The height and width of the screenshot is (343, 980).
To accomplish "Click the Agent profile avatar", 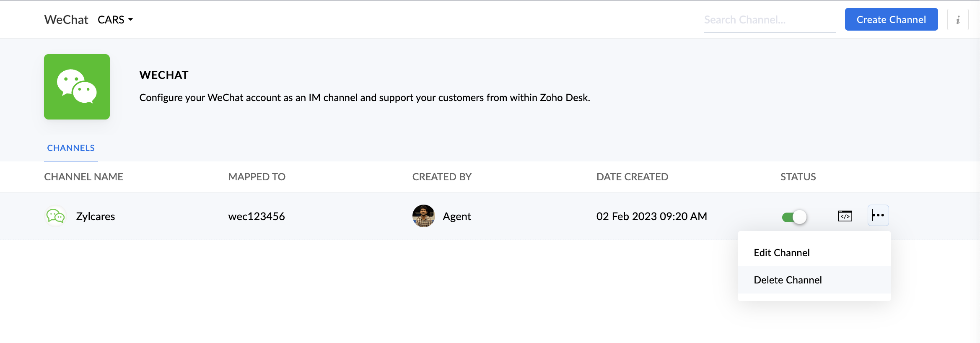I will coord(423,216).
